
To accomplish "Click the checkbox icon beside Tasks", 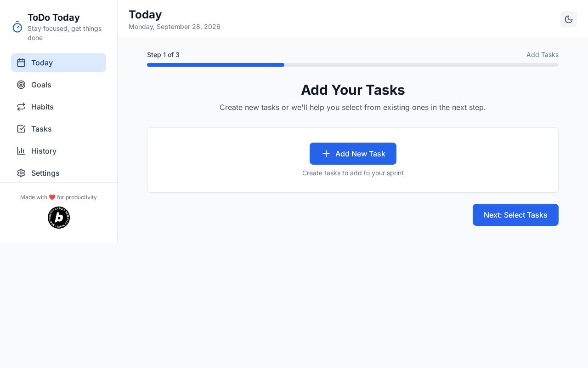I will 21,129.
